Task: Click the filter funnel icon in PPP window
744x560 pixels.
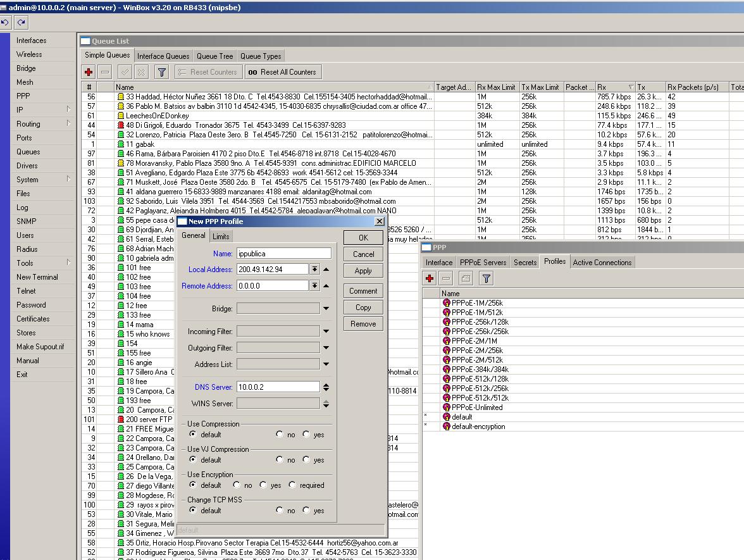Action: click(x=486, y=278)
